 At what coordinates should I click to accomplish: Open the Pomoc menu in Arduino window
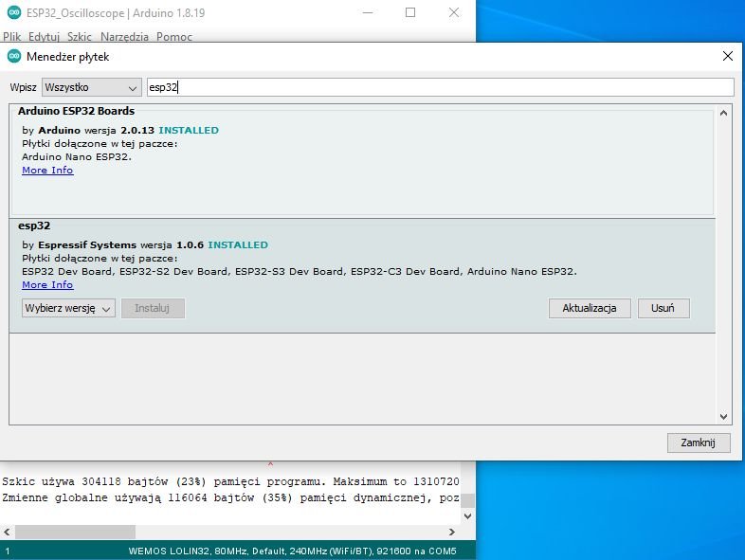[x=174, y=37]
